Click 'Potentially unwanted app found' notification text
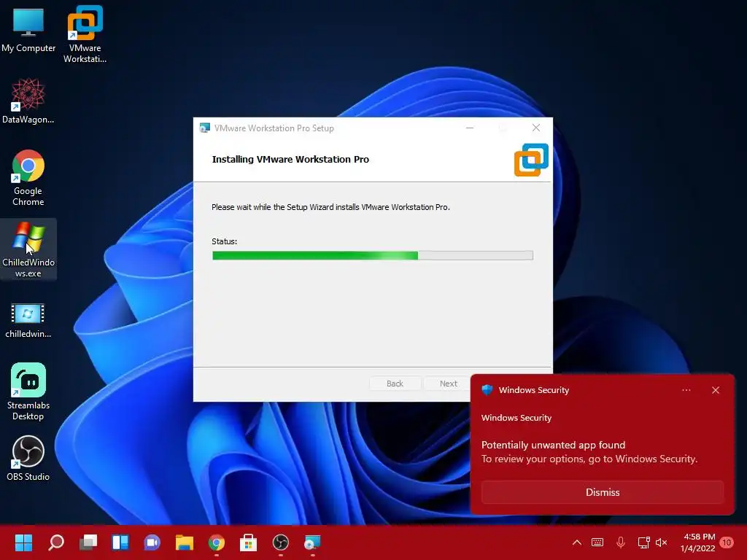Viewport: 747px width, 560px height. [x=553, y=445]
